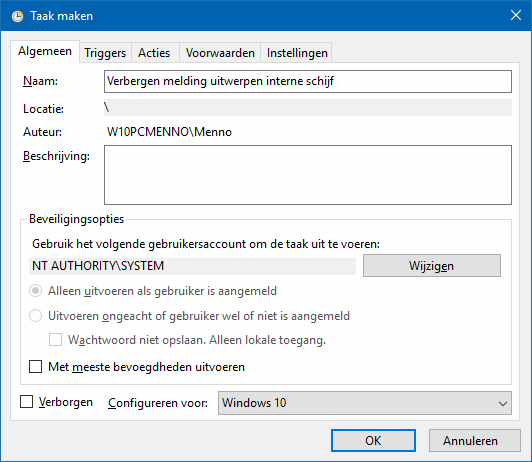The height and width of the screenshot is (462, 532).
Task: Click the Beschrijving: label
Action: pos(56,156)
